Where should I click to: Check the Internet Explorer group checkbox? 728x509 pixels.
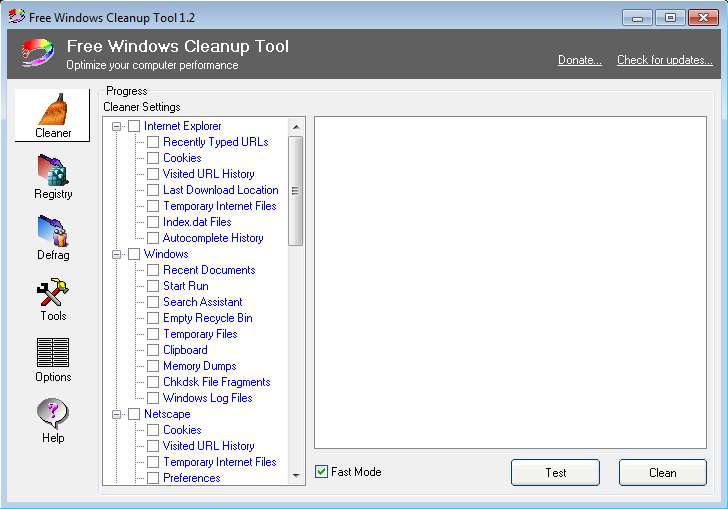[x=134, y=126]
